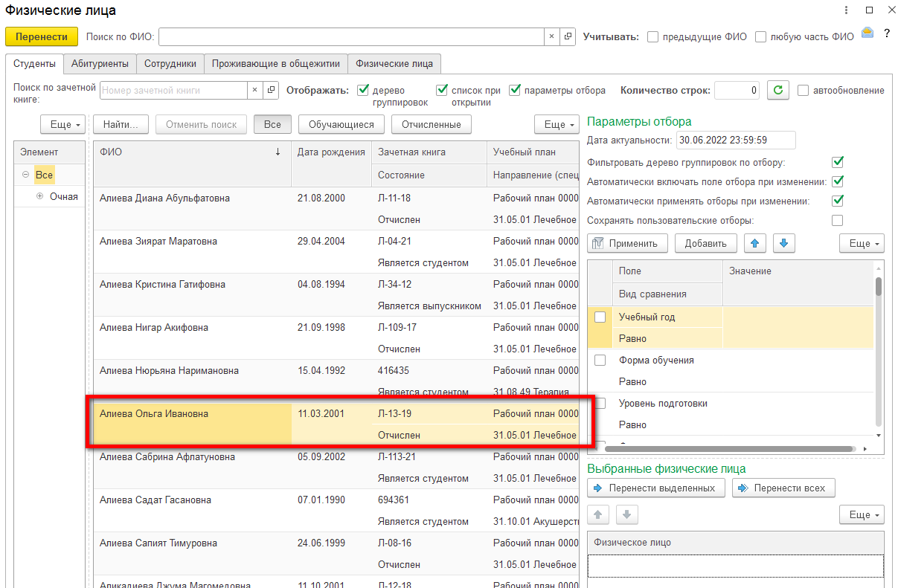Enable любую часть ФИО option
The width and height of the screenshot is (898, 588).
760,36
